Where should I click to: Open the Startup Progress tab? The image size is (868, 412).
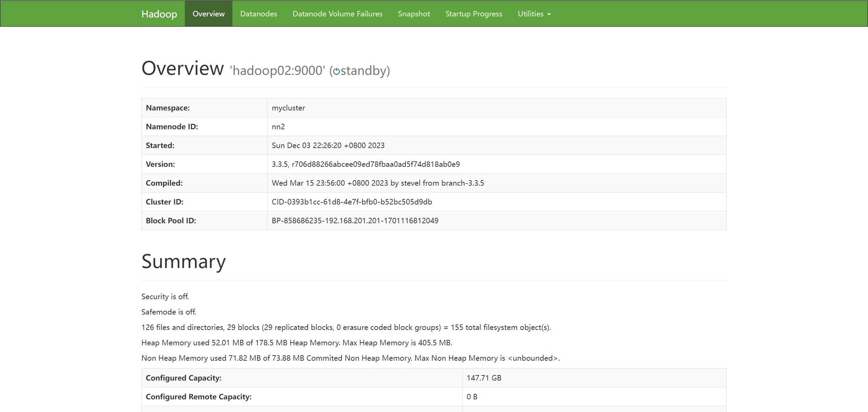click(474, 14)
